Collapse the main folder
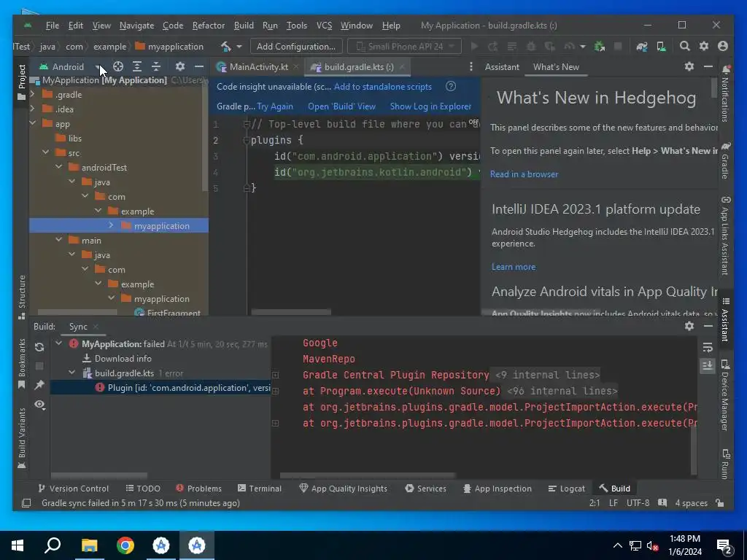Image resolution: width=747 pixels, height=560 pixels. tap(58, 240)
